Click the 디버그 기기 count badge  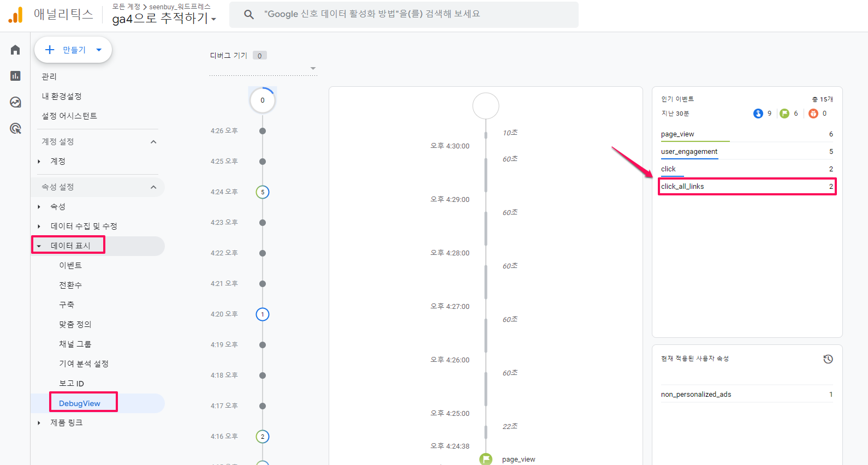(260, 56)
